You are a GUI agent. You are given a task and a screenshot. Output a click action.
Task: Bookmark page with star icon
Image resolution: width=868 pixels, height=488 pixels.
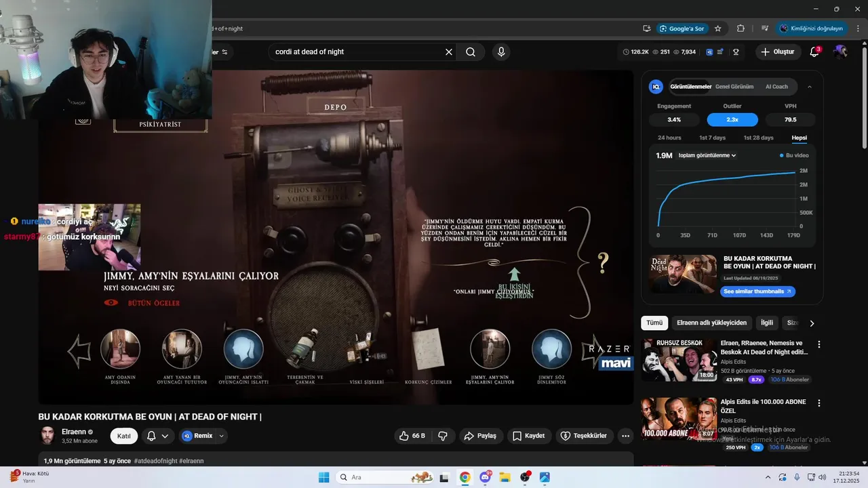718,28
